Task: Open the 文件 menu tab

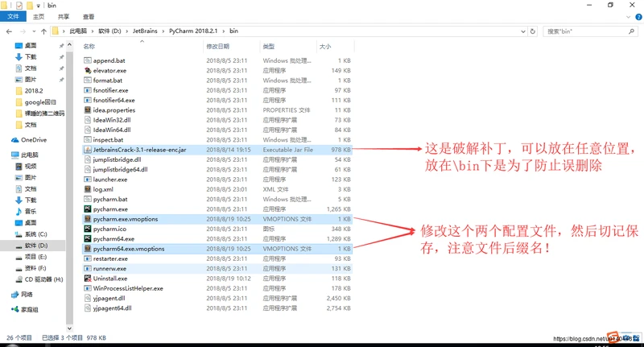Action: point(12,18)
